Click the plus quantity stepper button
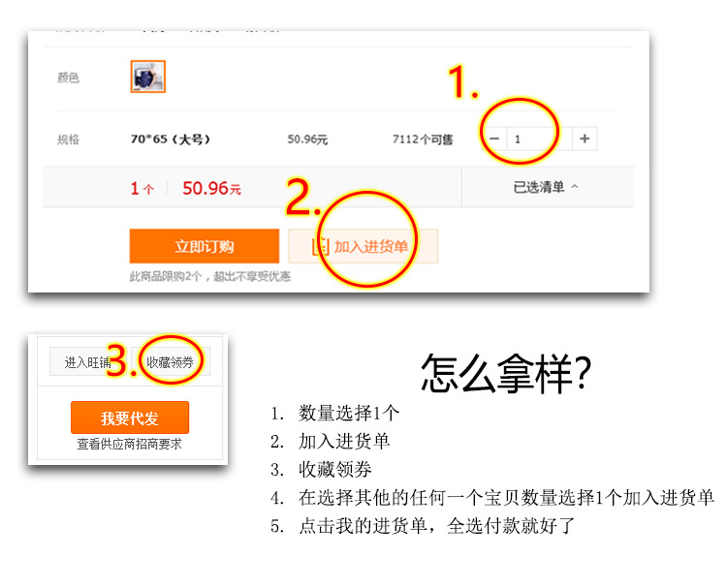Viewport: 727px width, 588px height. (585, 139)
